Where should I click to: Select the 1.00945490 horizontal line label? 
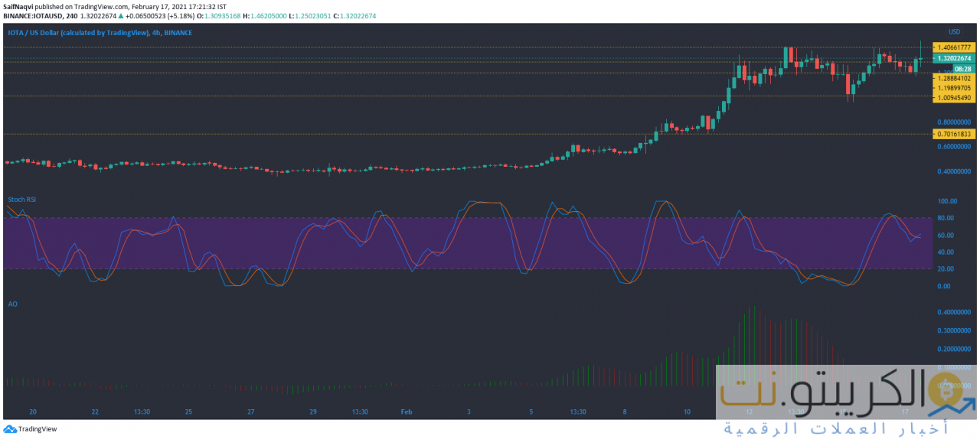tap(953, 98)
